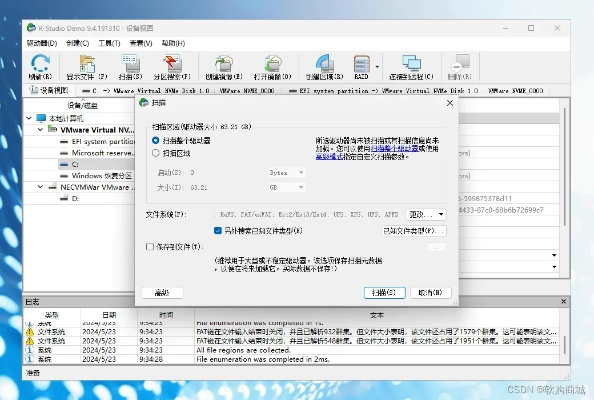Click the 已知文件类型(P)... button
This screenshot has width=594, height=400.
(414, 231)
